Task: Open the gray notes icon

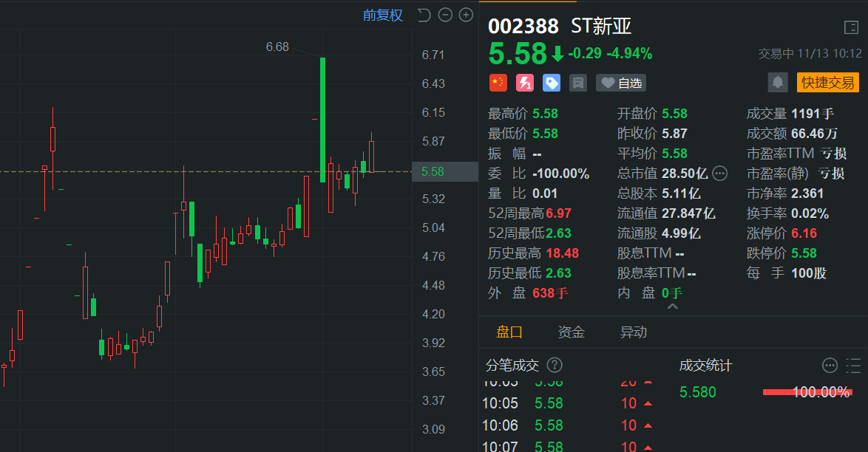Action: [x=578, y=83]
